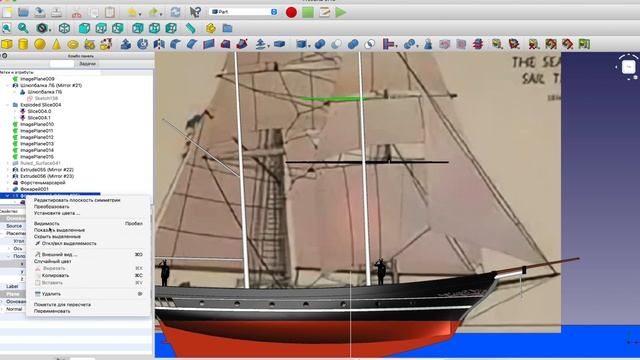Select ImagePlane013 in the model tree
This screenshot has height=360, width=640.
[x=37, y=144]
